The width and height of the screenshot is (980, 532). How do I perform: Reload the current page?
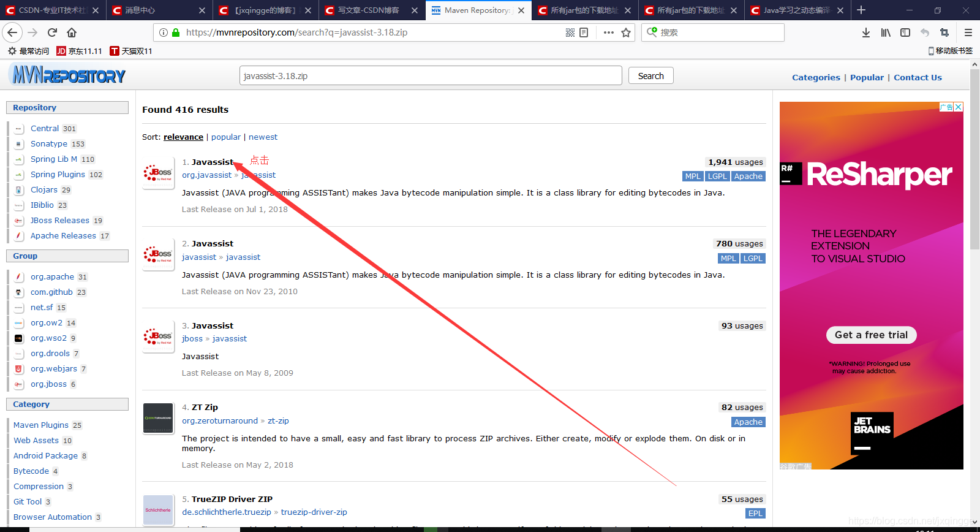(x=52, y=32)
